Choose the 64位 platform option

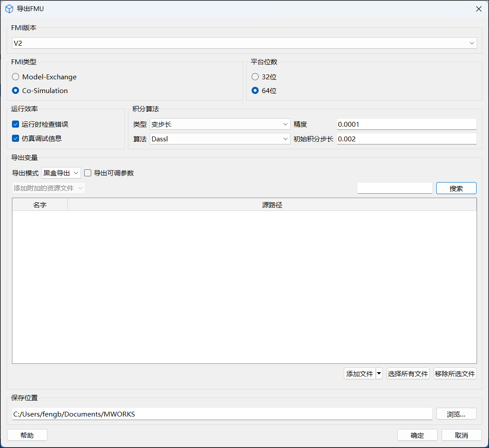click(x=255, y=90)
